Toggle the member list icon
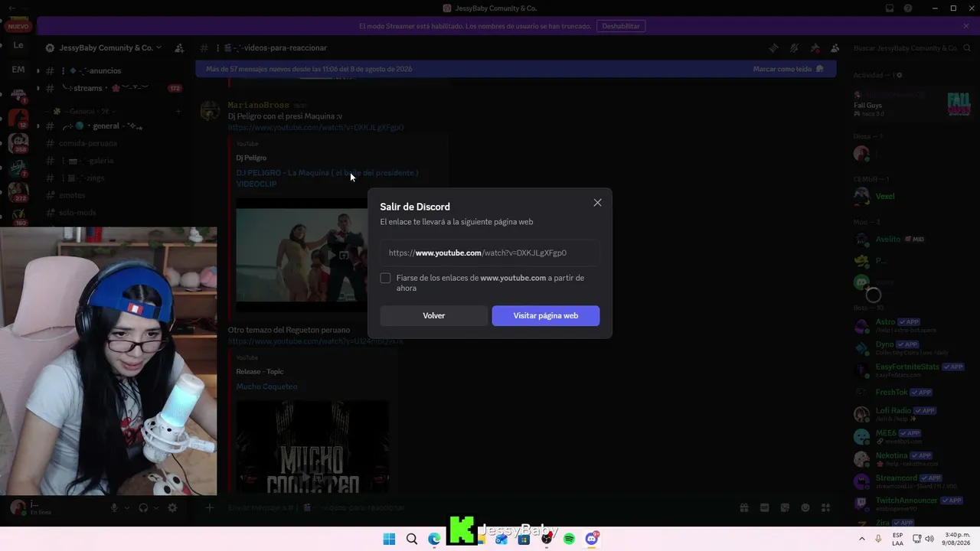Viewport: 980px width, 551px height. (835, 47)
